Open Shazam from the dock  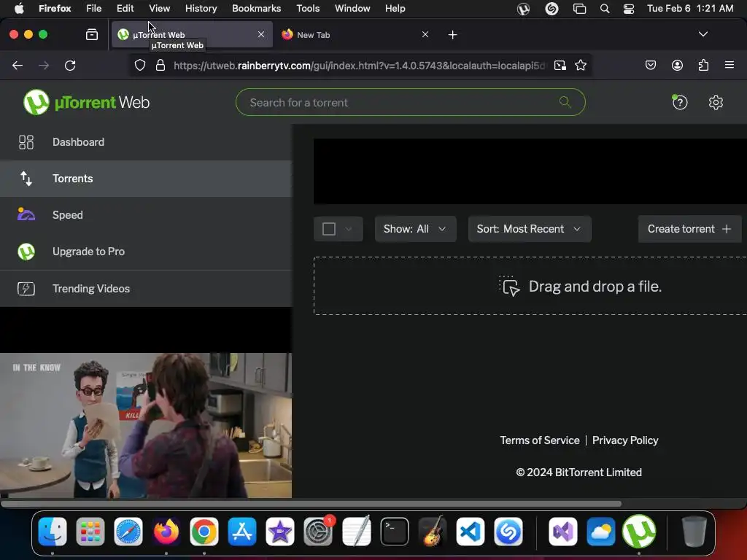point(508,531)
